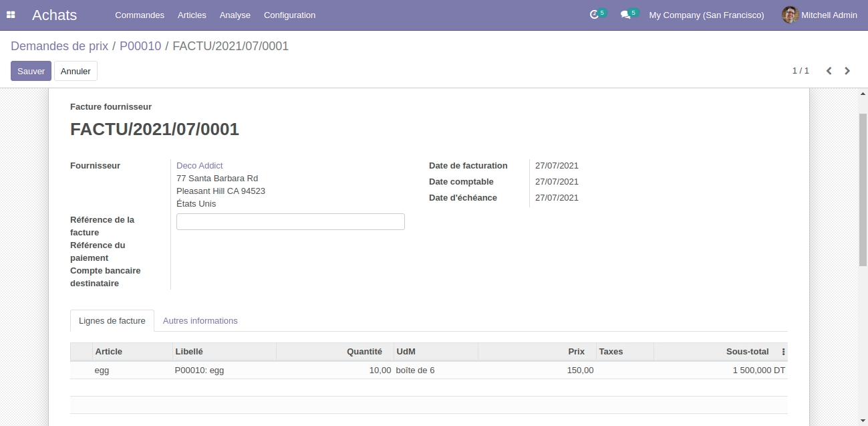Open the Analyse menu
The image size is (868, 426).
click(x=235, y=15)
